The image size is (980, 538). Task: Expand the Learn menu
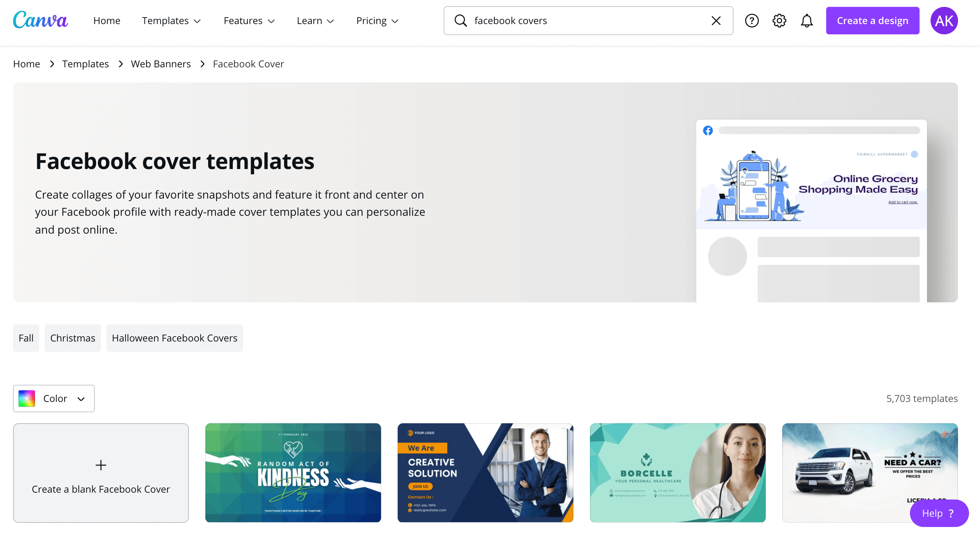[315, 21]
